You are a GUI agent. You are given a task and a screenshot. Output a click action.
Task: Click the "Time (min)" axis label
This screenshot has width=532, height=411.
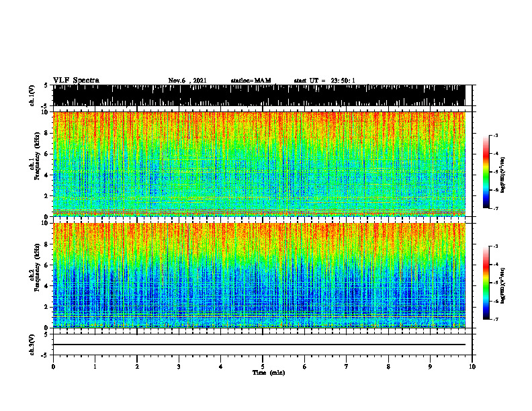[269, 373]
